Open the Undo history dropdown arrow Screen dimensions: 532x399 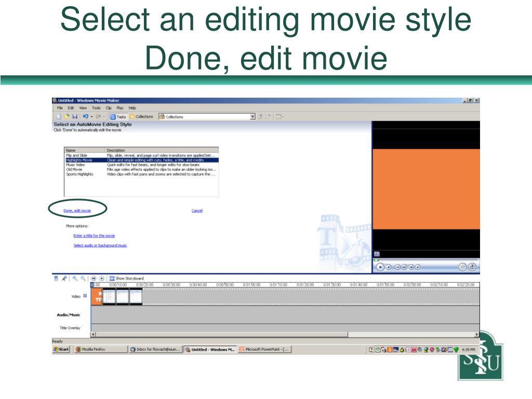click(91, 117)
